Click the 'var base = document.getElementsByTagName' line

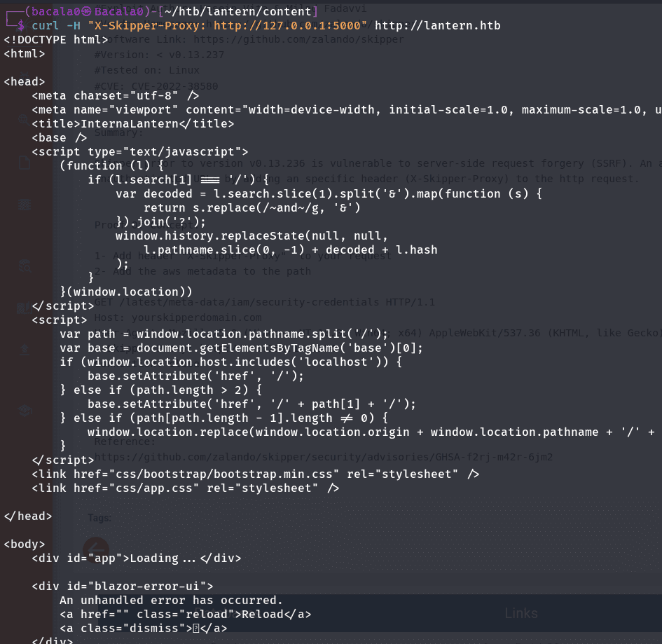point(241,348)
